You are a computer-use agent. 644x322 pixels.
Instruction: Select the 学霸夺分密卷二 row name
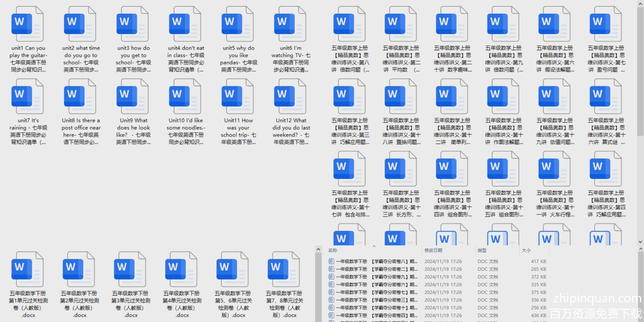[x=377, y=269]
